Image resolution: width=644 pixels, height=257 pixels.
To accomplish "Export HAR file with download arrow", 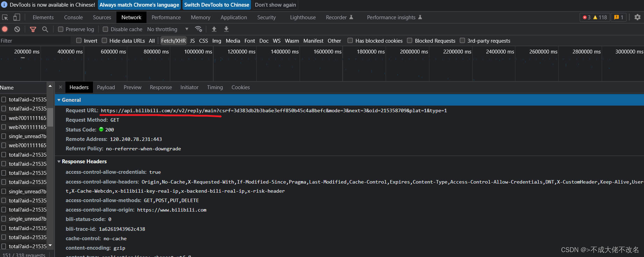I will (x=226, y=29).
